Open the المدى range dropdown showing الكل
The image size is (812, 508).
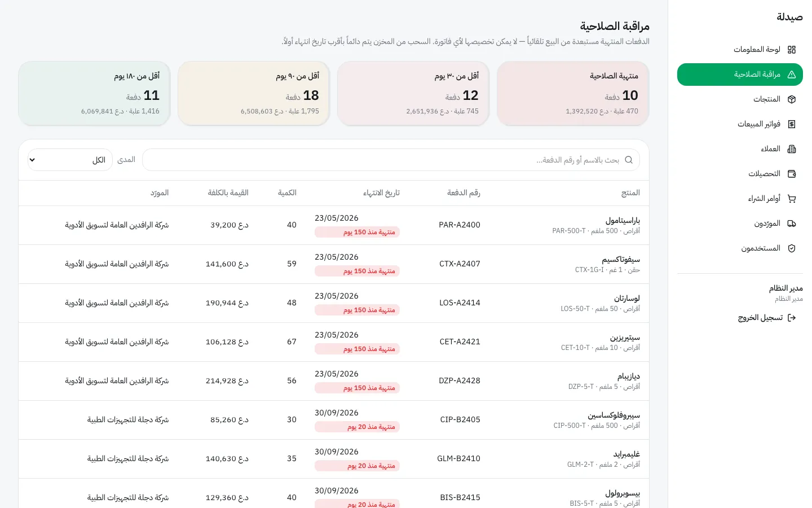(x=70, y=160)
